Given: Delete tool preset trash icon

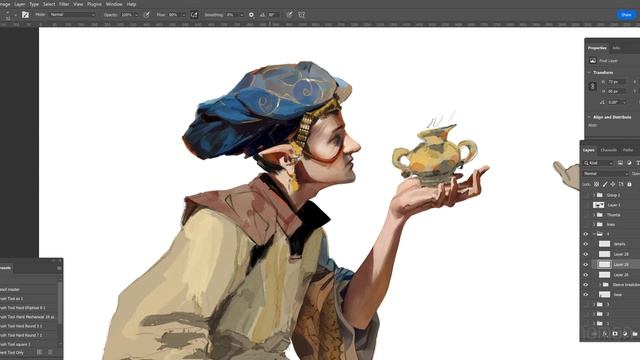Looking at the screenshot, I should tap(50, 352).
